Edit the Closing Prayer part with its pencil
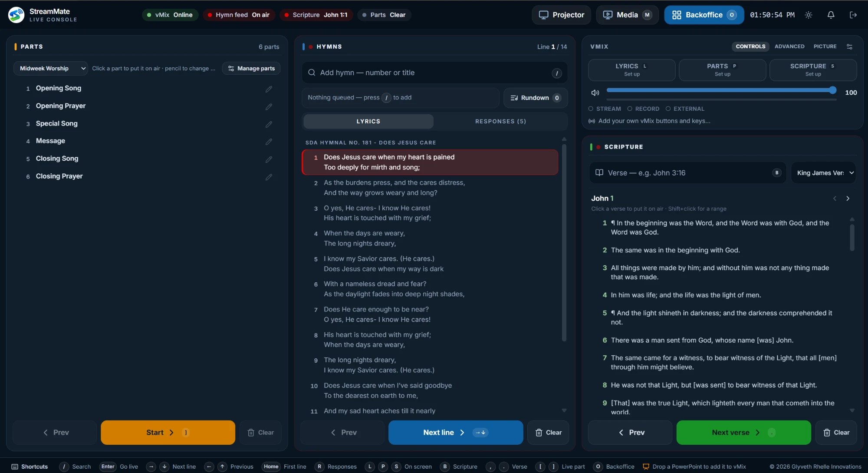The width and height of the screenshot is (868, 473). coord(269,177)
